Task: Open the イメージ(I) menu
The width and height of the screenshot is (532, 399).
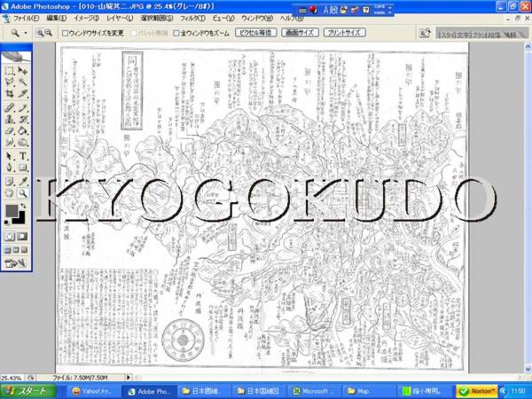Action: coord(86,19)
